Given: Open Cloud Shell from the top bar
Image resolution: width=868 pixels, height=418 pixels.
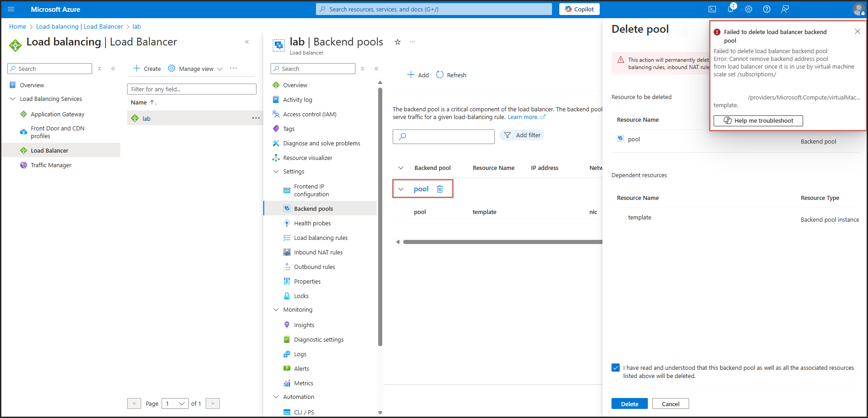Looking at the screenshot, I should tap(712, 9).
